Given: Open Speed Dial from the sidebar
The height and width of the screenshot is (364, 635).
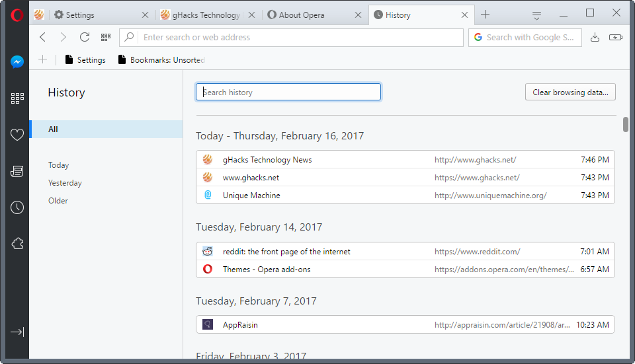Looking at the screenshot, I should (17, 98).
